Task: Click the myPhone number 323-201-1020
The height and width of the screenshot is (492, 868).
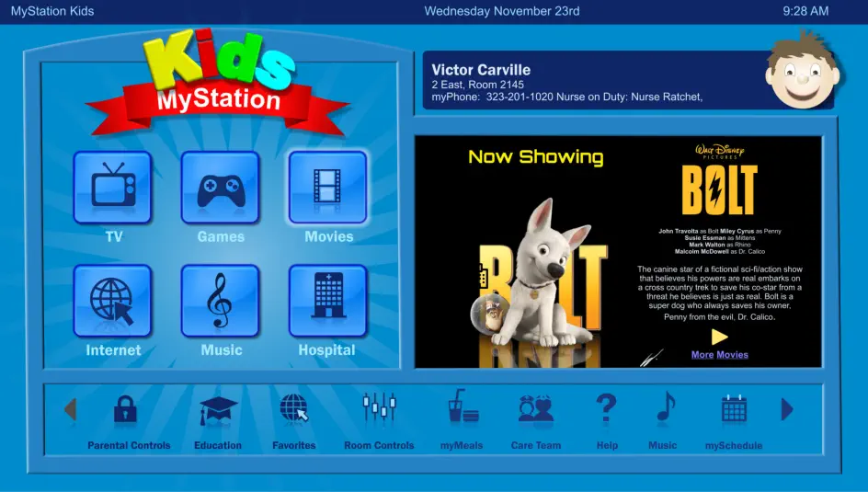Action: [x=520, y=97]
